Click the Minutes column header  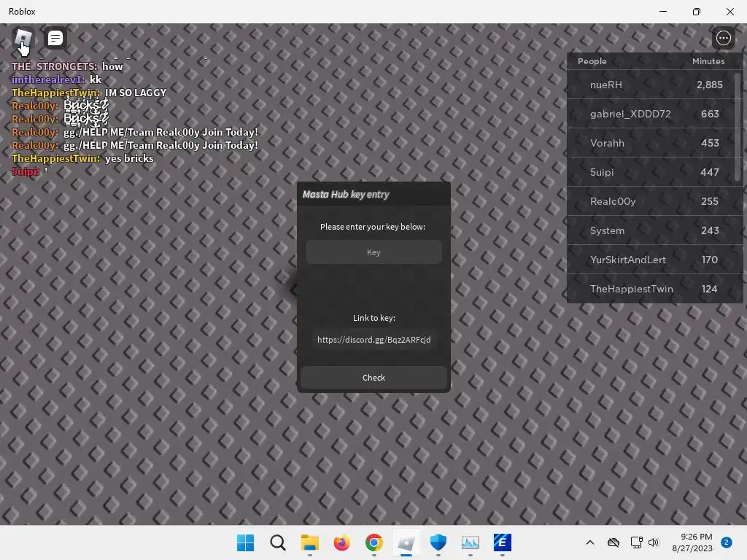point(708,61)
